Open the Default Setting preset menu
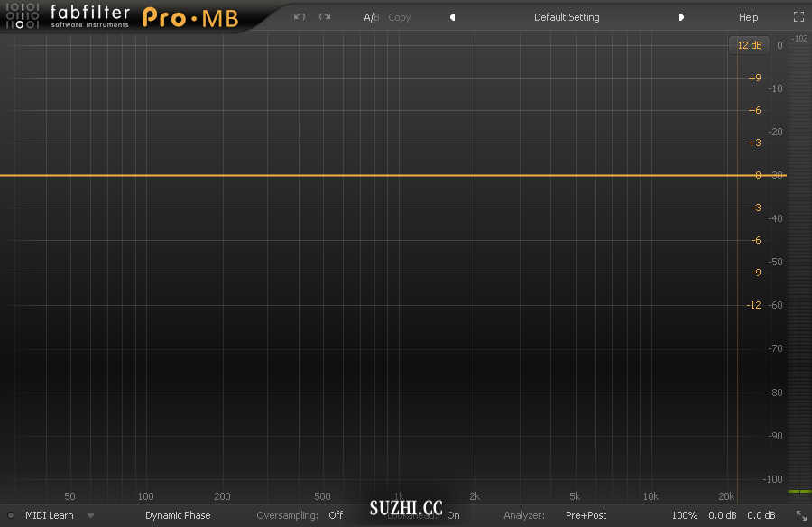The image size is (812, 527). pyautogui.click(x=567, y=17)
